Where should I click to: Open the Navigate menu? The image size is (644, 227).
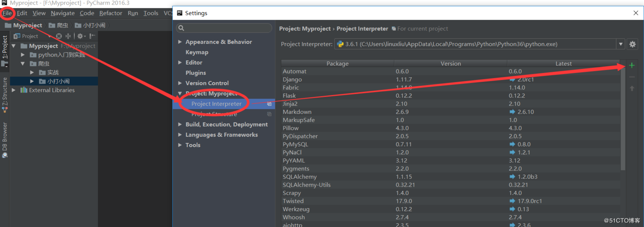click(x=63, y=13)
